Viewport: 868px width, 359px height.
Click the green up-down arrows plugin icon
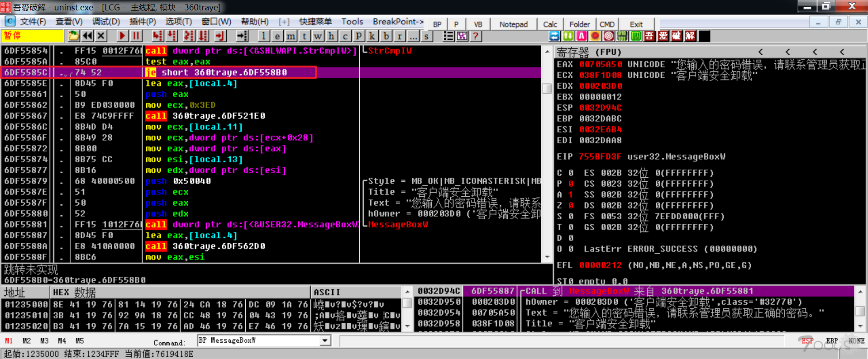pyautogui.click(x=568, y=36)
